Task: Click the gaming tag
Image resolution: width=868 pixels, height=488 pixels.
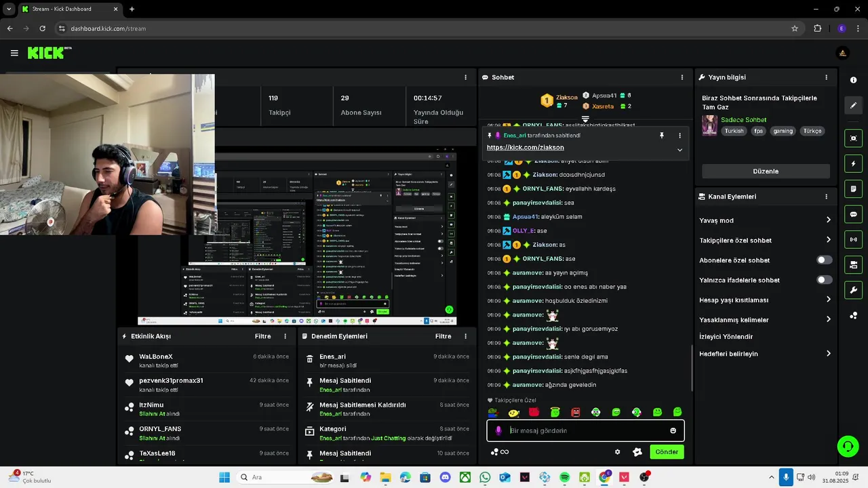Action: [783, 131]
